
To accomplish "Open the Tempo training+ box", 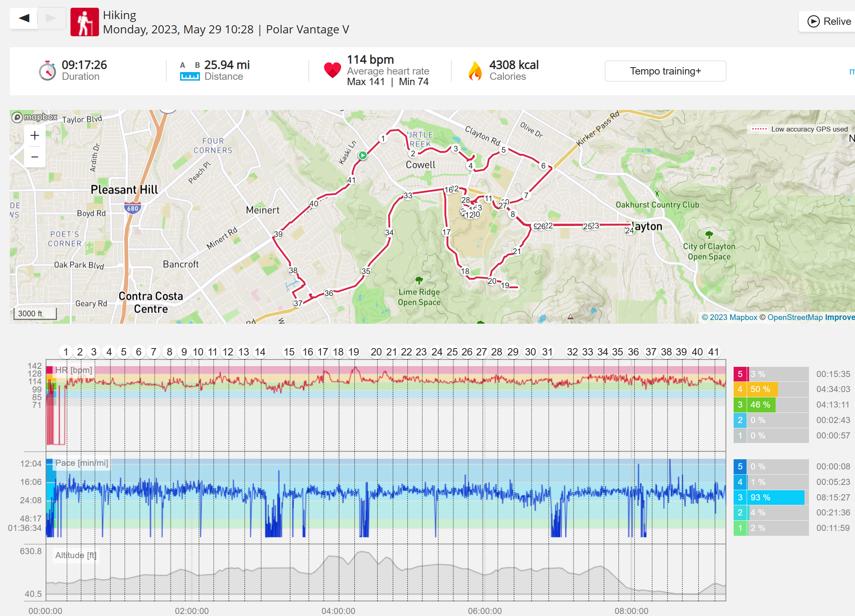I will pyautogui.click(x=665, y=71).
